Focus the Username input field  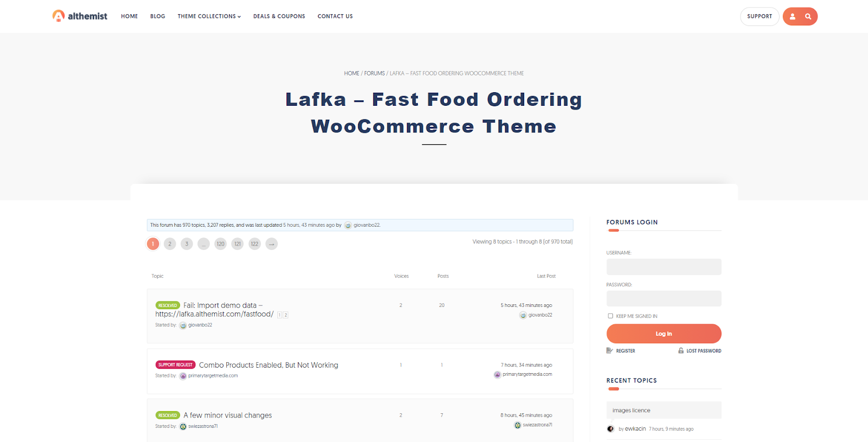pyautogui.click(x=664, y=267)
